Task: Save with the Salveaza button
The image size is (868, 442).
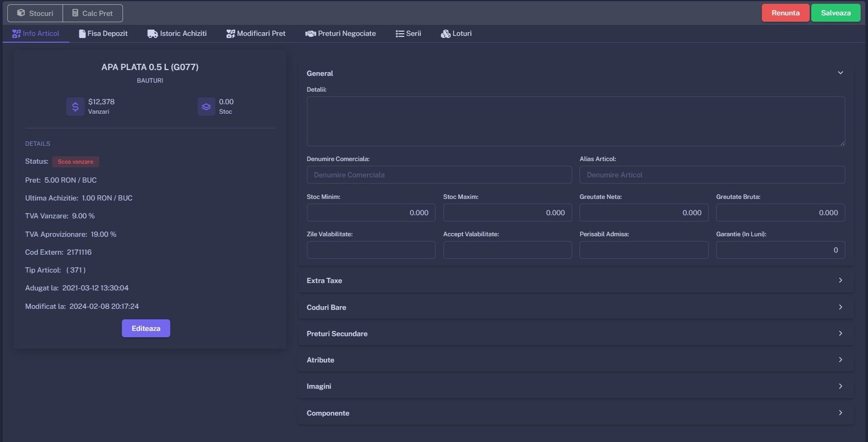Action: pos(835,13)
